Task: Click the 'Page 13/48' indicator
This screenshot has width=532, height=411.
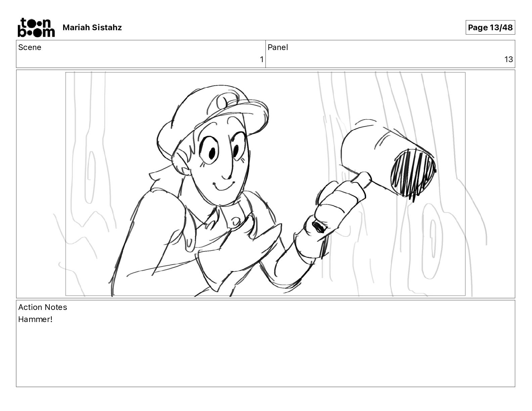Action: 490,28
